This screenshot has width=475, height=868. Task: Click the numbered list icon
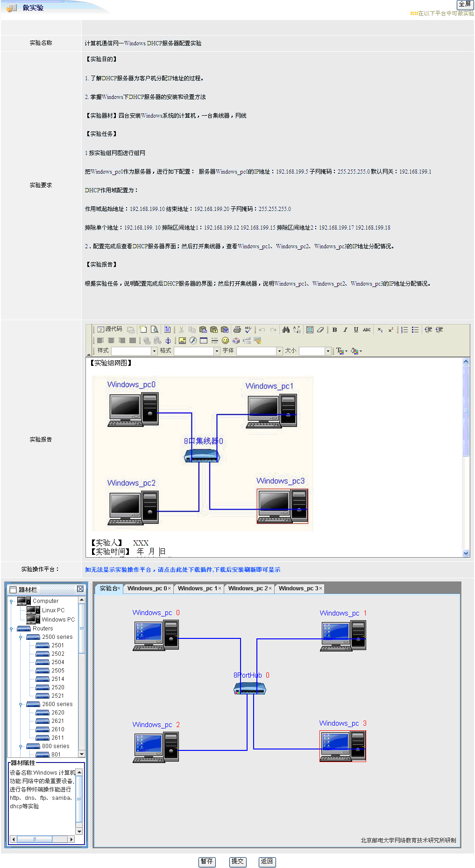click(404, 330)
